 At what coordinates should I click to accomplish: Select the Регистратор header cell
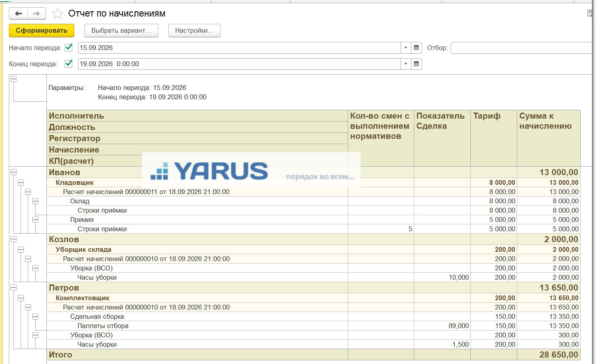197,138
